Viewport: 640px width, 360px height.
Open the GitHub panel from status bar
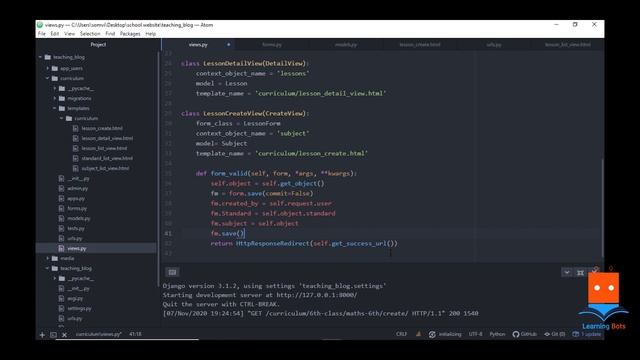click(x=524, y=334)
